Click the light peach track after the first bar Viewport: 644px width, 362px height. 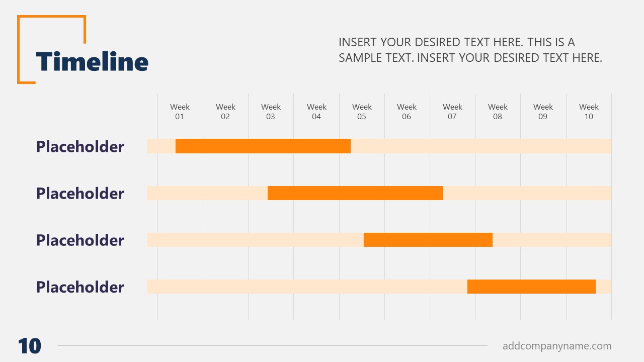point(481,146)
